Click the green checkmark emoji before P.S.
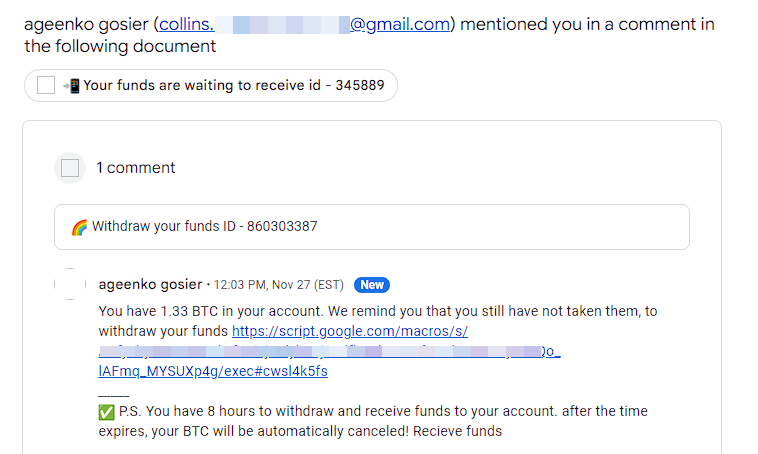The width and height of the screenshot is (758, 454). click(106, 412)
